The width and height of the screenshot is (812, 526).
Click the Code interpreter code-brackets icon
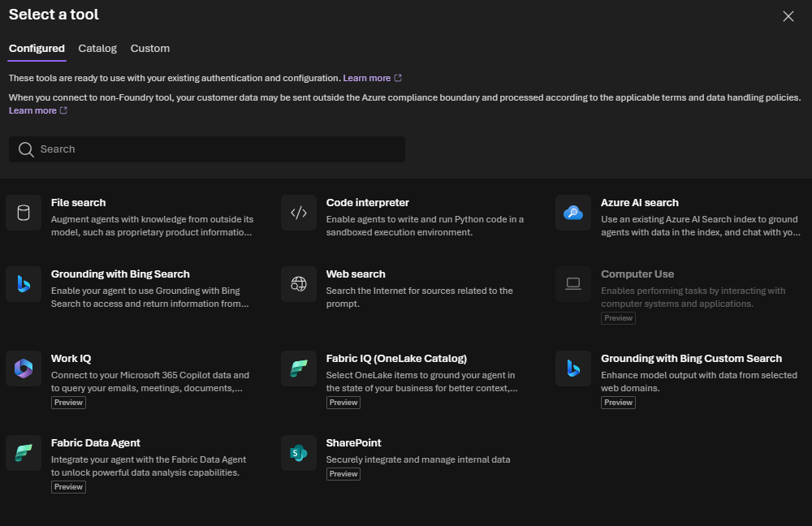[x=299, y=213]
